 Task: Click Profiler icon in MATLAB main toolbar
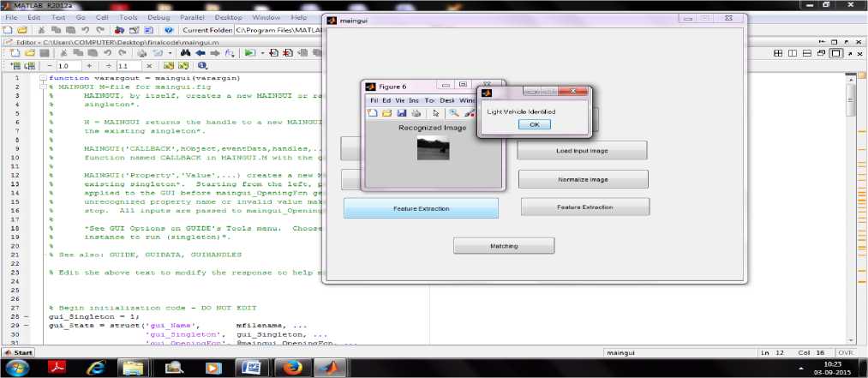pos(147,31)
